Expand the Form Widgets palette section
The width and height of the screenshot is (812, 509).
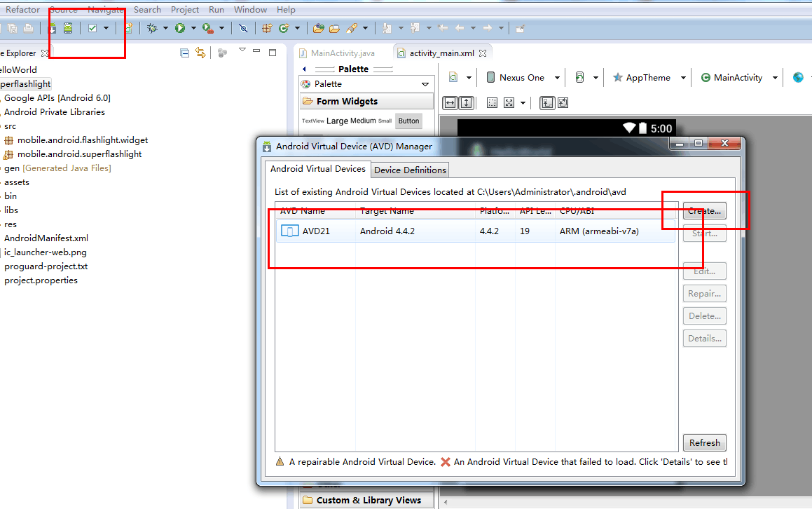366,101
